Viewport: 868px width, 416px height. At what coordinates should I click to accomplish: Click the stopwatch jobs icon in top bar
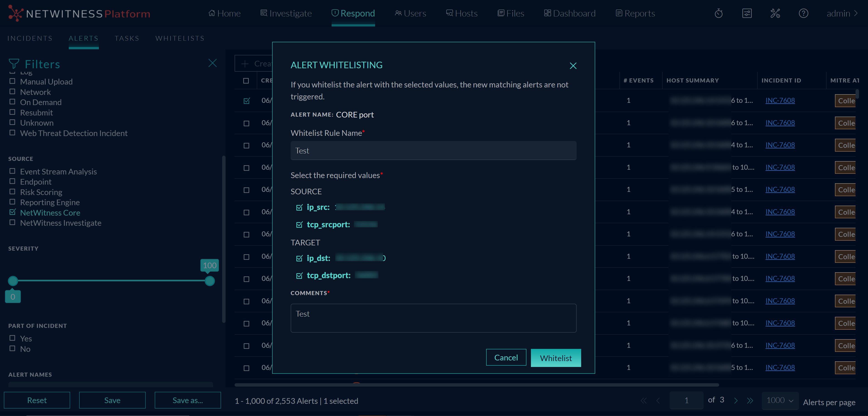coord(718,14)
